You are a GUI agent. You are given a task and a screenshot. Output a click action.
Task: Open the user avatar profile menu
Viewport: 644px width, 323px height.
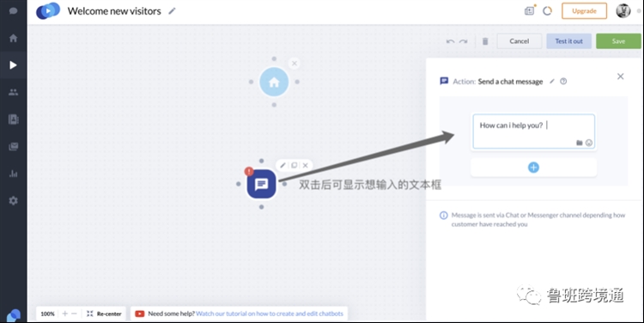623,10
